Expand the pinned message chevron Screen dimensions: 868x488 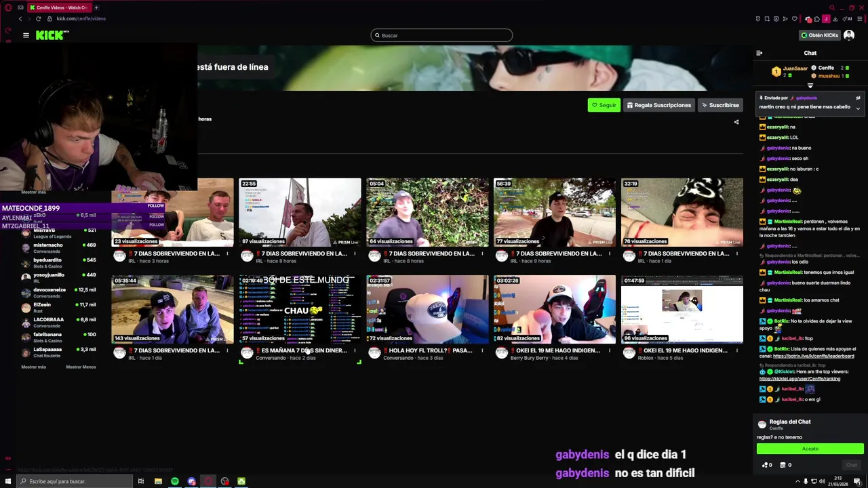tap(858, 108)
